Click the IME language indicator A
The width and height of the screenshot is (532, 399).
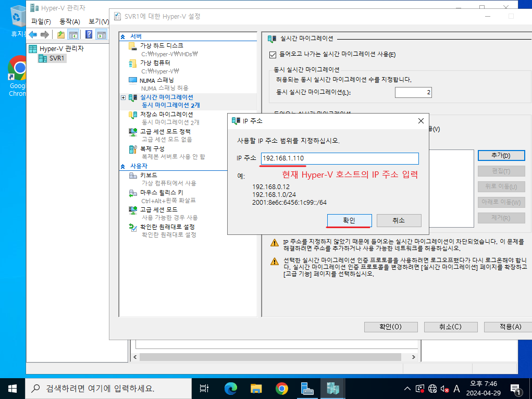point(456,389)
